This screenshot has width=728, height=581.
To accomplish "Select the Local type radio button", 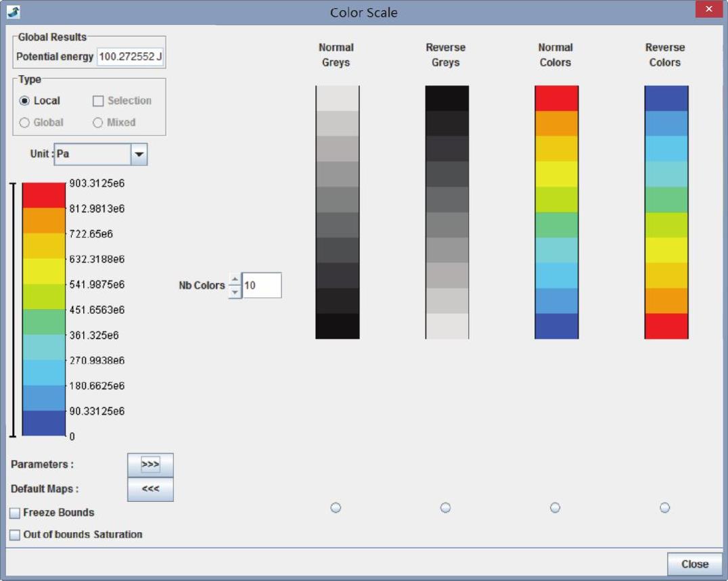I will tap(25, 101).
